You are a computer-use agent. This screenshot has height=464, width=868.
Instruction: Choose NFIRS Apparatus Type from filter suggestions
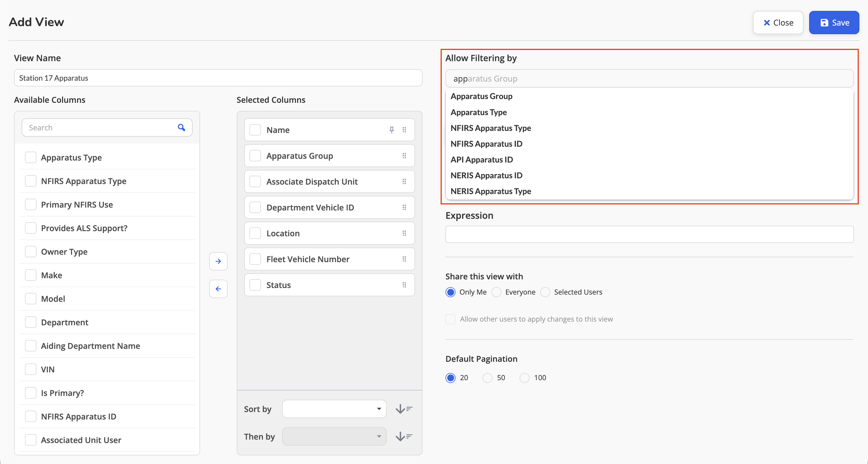tap(491, 128)
